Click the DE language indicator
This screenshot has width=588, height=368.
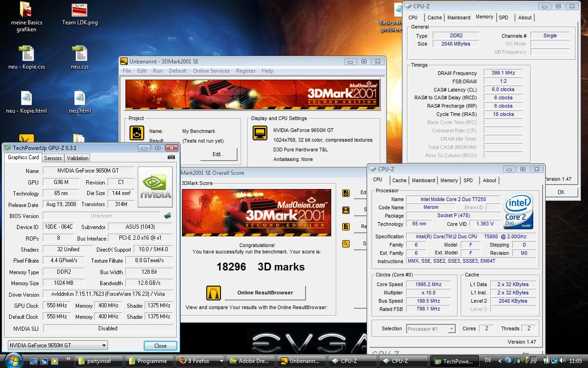(488, 361)
